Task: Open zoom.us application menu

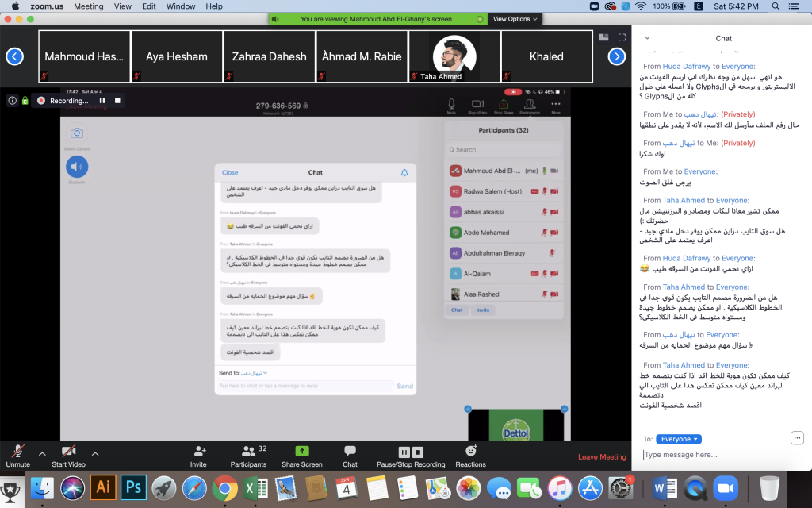Action: point(47,6)
